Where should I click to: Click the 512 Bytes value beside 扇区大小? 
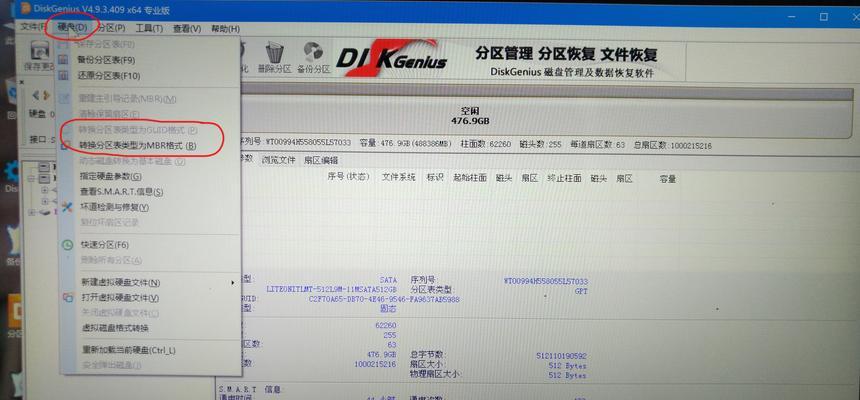pyautogui.click(x=568, y=365)
